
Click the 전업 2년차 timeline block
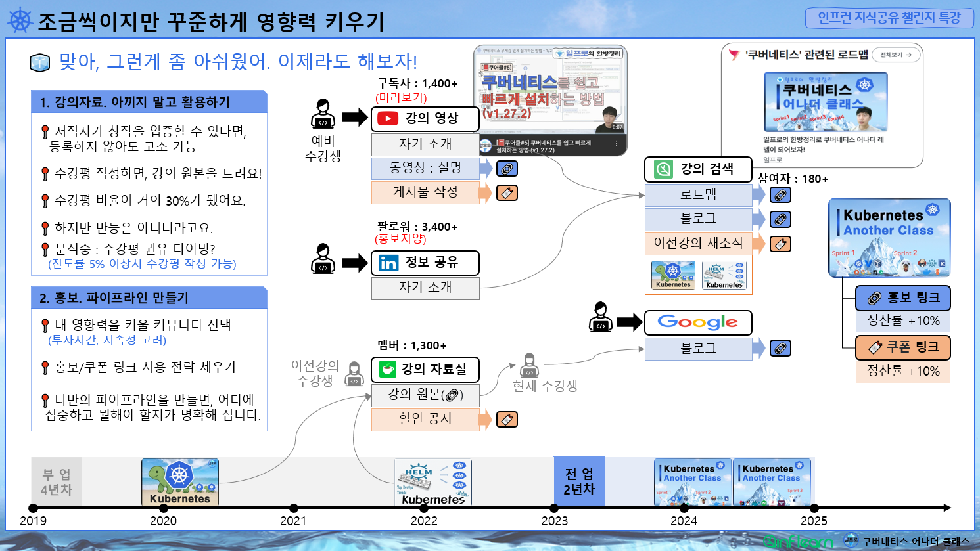click(x=579, y=481)
